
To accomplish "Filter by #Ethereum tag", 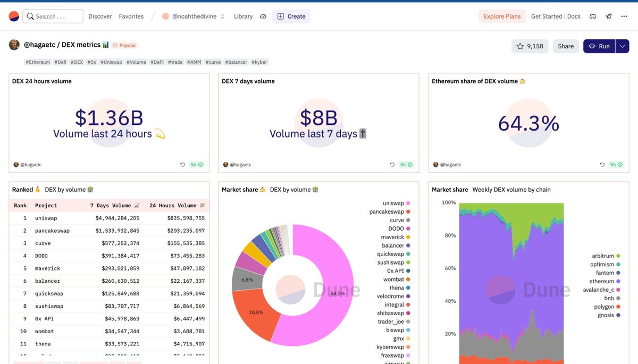I will point(38,62).
